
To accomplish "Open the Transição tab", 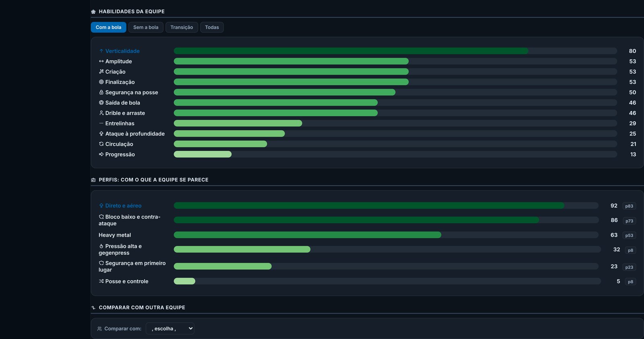I will [182, 27].
